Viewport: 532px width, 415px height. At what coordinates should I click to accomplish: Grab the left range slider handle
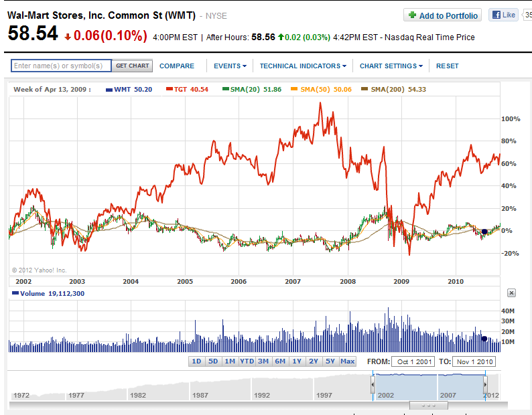pos(373,385)
